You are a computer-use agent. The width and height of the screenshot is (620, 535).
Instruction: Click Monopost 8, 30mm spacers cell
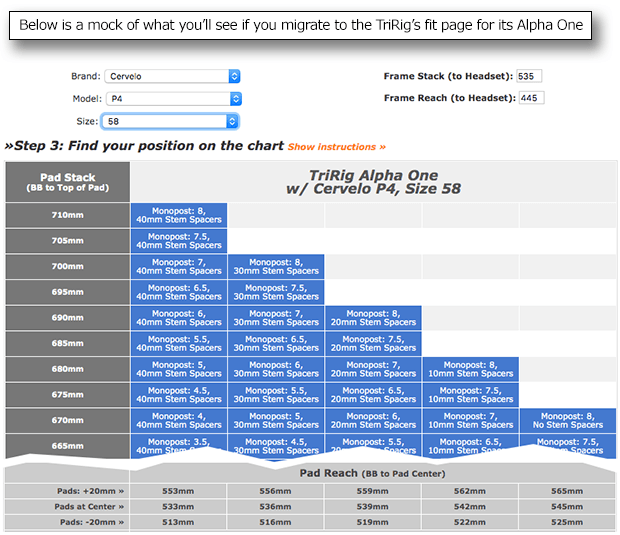point(275,266)
